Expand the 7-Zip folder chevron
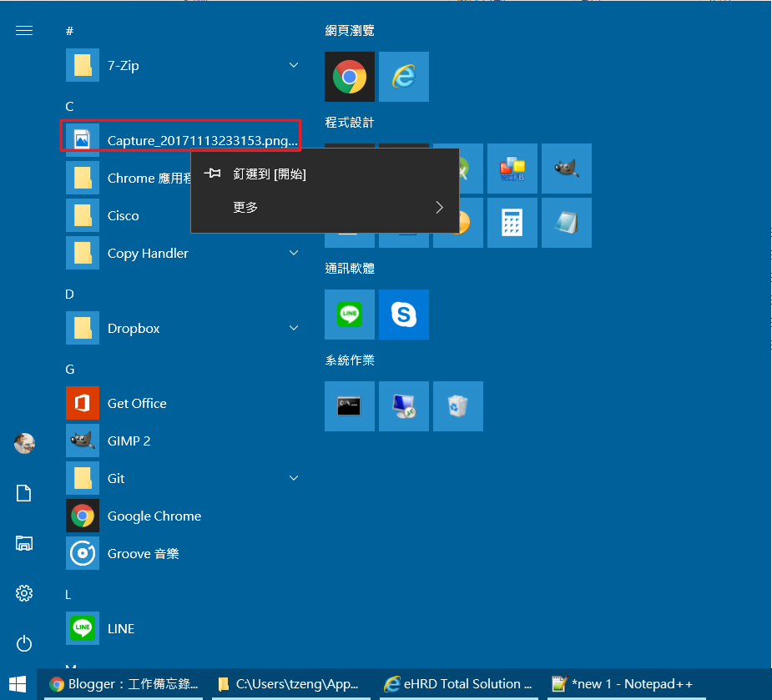Screen dimensions: 772x700 pos(293,65)
